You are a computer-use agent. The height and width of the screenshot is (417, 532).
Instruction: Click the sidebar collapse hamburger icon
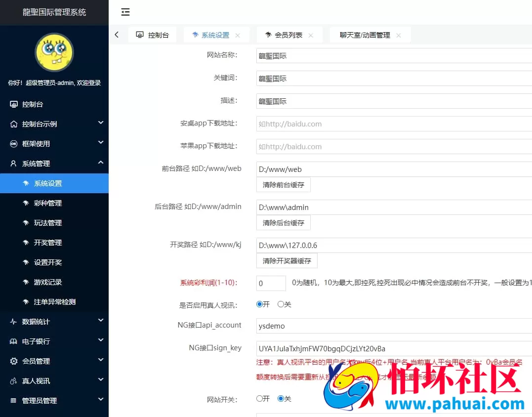click(125, 12)
